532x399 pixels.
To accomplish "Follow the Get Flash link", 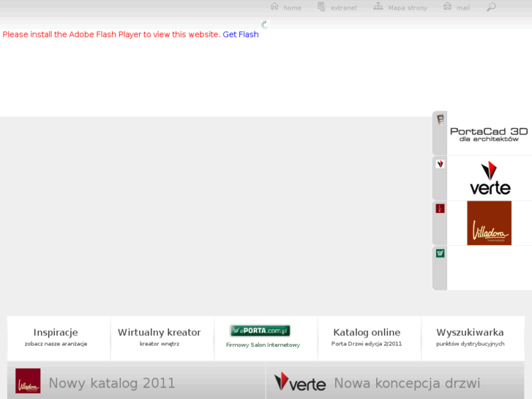I will pyautogui.click(x=241, y=34).
